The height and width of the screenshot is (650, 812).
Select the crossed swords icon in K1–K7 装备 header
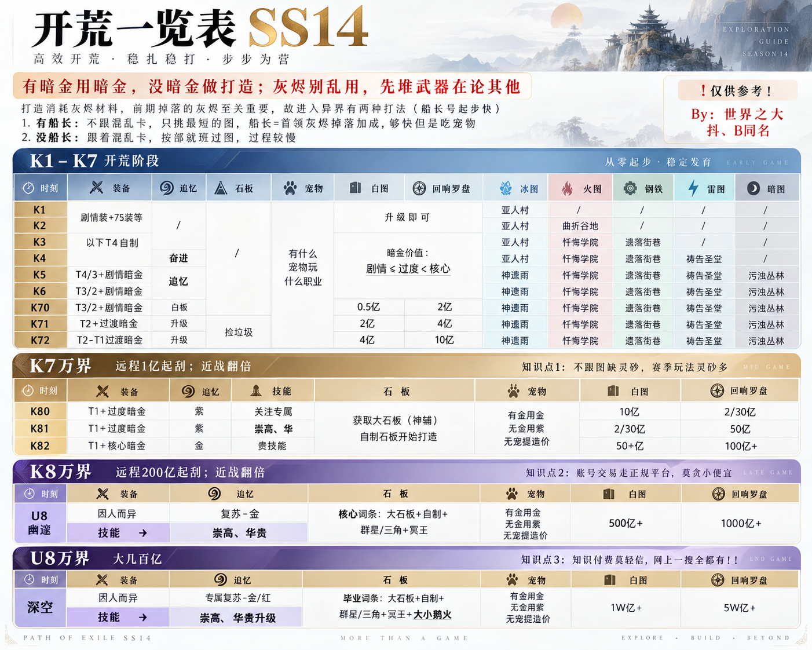point(96,188)
